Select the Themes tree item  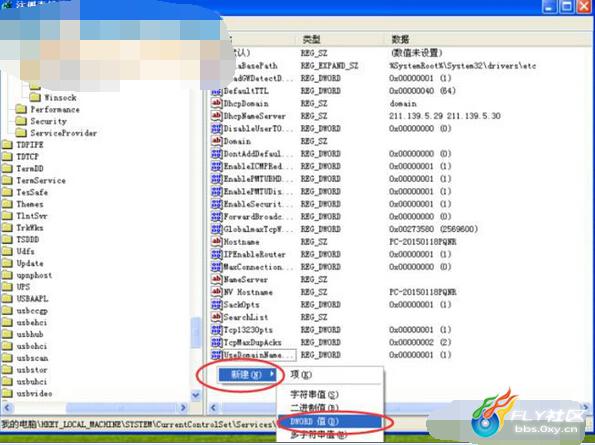coord(30,204)
